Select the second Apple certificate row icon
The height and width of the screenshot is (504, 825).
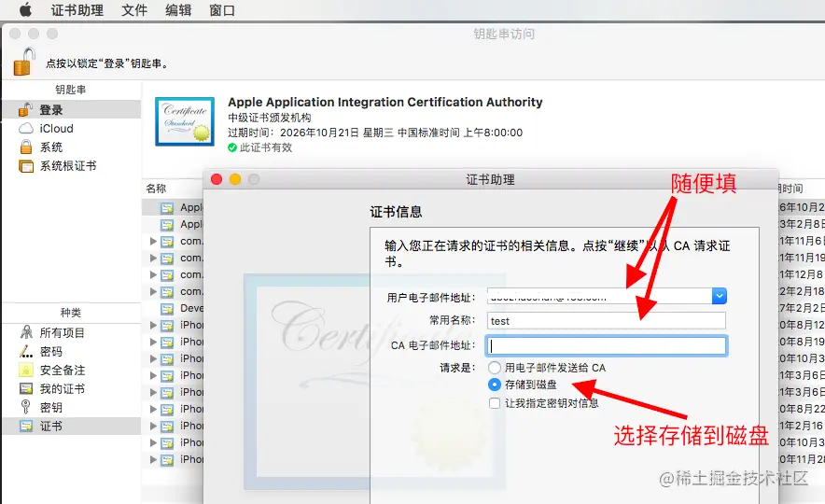click(167, 225)
